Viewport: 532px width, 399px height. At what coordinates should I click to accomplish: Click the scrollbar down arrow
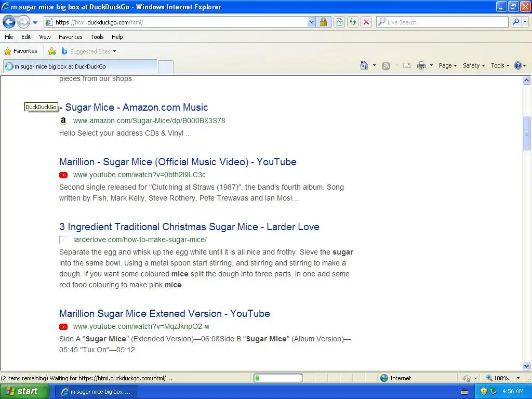[x=527, y=366]
